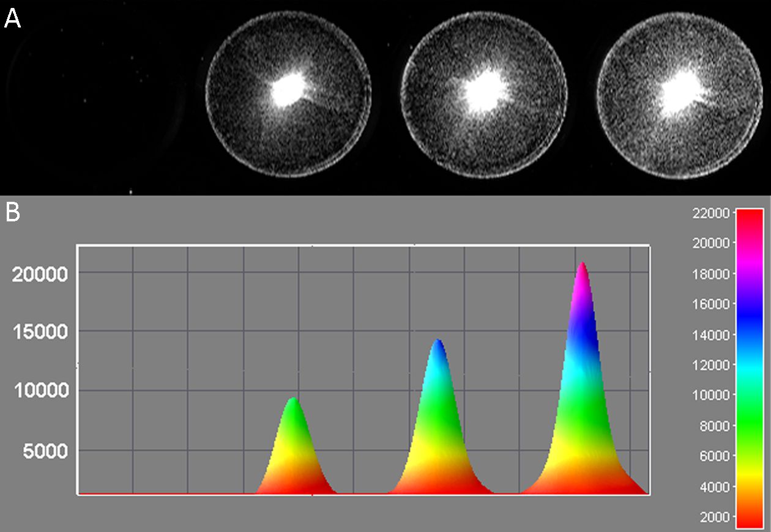
Task: Click the smallest green-topped peak in the plot
Action: click(x=294, y=445)
